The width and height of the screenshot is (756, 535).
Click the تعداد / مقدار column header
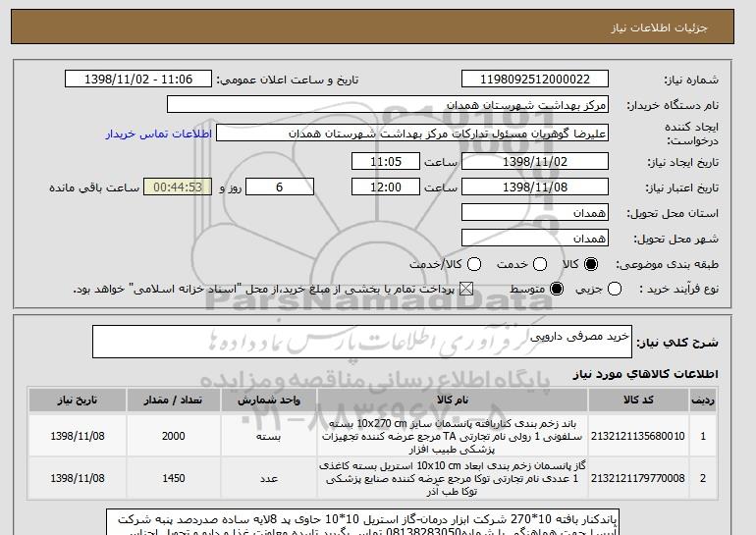tap(174, 401)
